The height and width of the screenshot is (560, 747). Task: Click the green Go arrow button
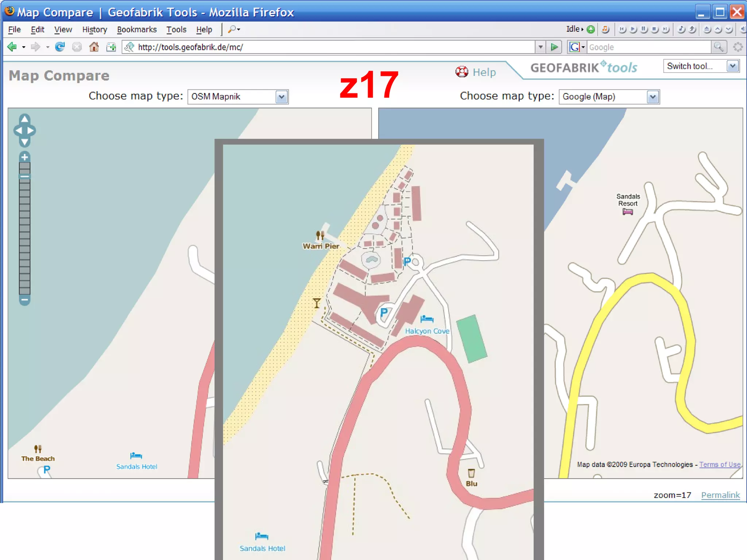click(x=554, y=47)
